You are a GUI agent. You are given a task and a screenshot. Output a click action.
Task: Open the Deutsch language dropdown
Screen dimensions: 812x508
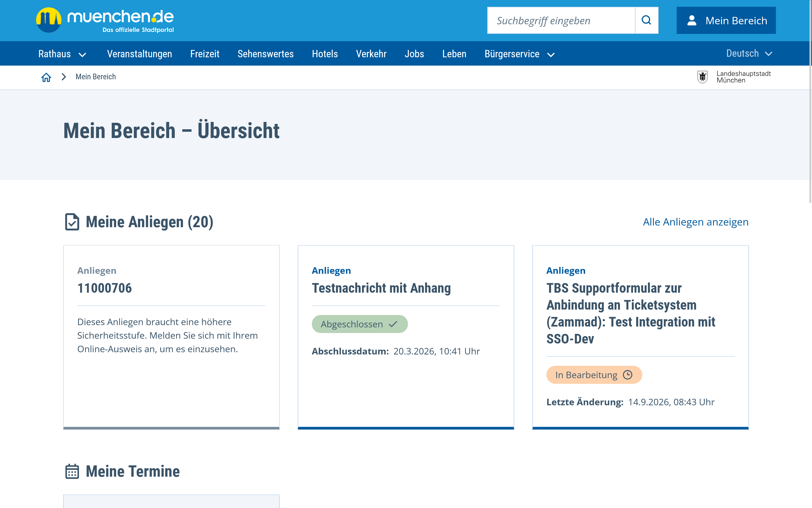pos(749,53)
